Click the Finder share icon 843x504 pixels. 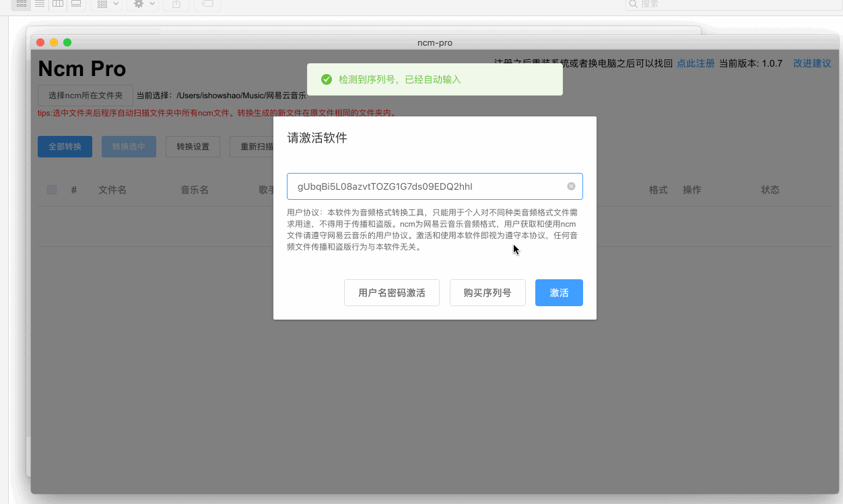tap(176, 4)
